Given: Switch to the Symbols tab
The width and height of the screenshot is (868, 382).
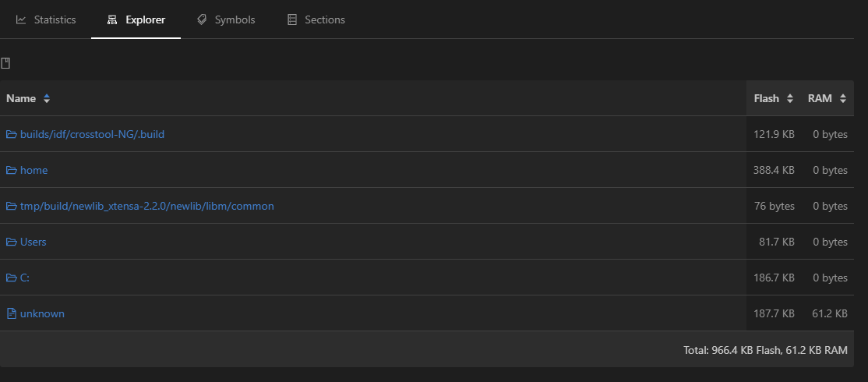Looking at the screenshot, I should tap(226, 20).
